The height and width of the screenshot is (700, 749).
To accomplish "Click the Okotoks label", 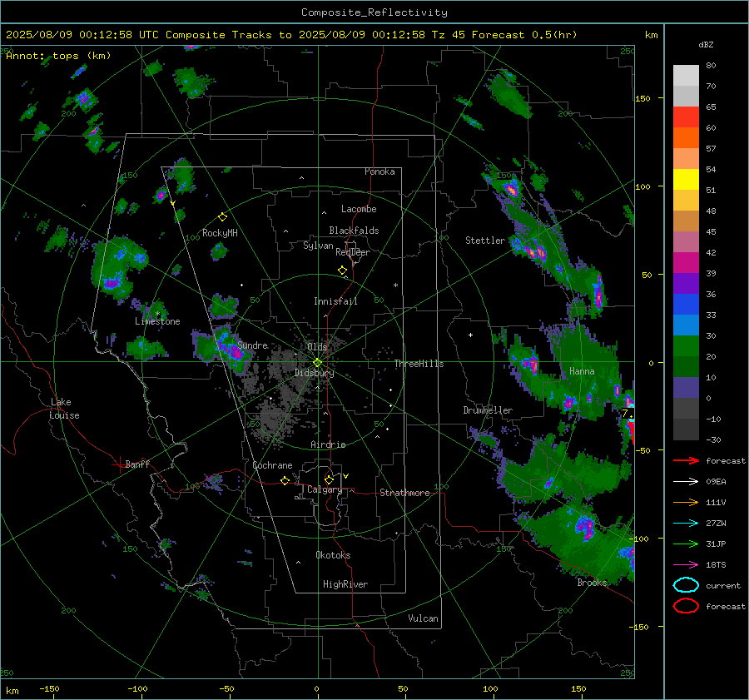I will (x=333, y=555).
